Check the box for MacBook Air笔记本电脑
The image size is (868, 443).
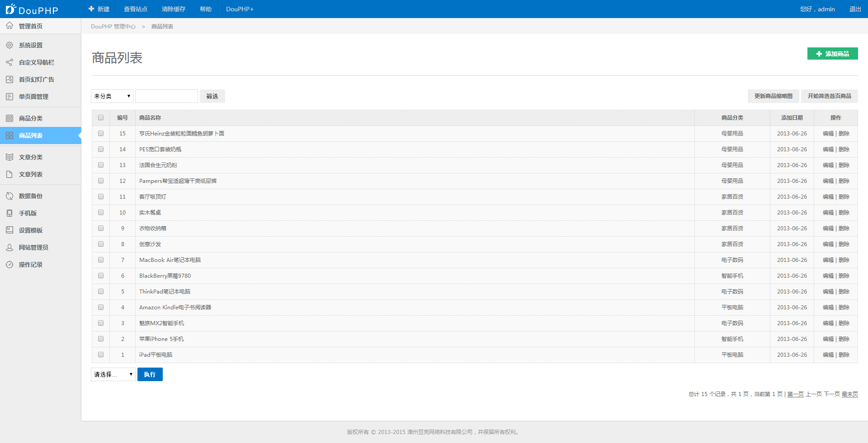click(101, 260)
